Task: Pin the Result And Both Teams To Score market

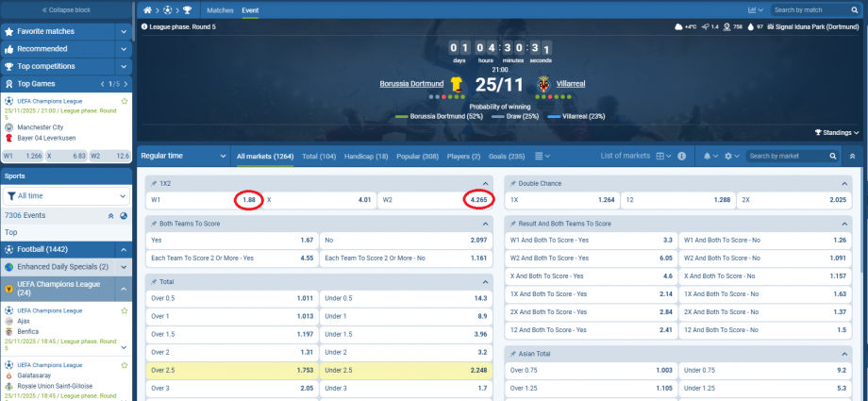Action: pyautogui.click(x=512, y=224)
